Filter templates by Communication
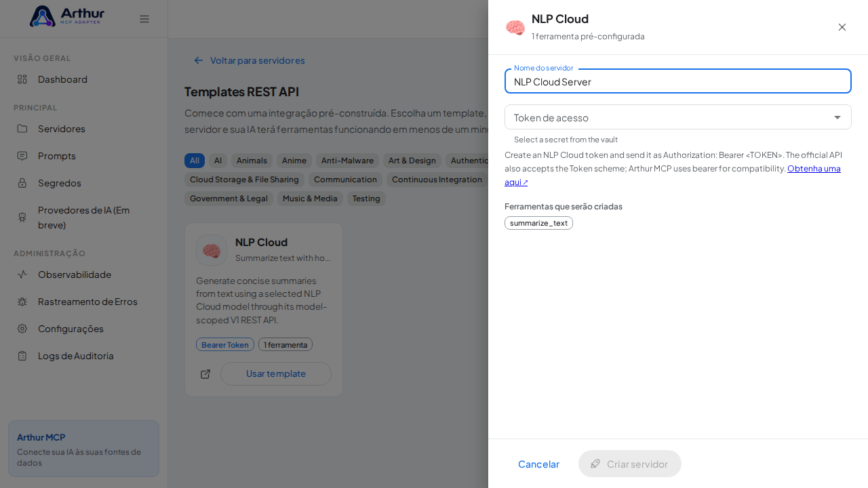Image resolution: width=868 pixels, height=488 pixels. [x=345, y=180]
